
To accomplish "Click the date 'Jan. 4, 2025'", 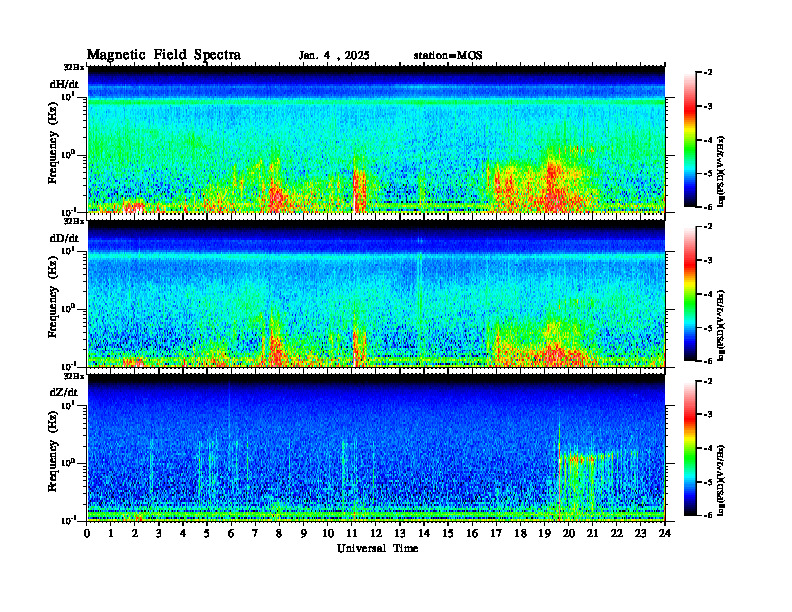I will (x=334, y=56).
